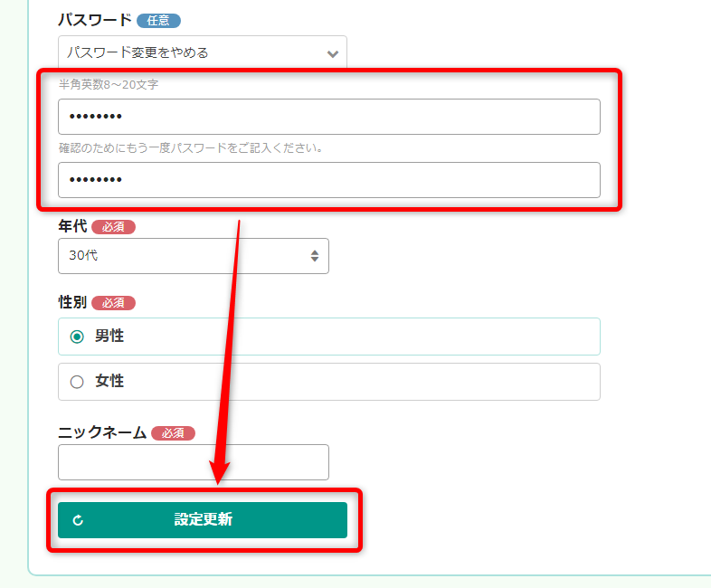Open the パスワード変更をやめる dropdown
The height and width of the screenshot is (588, 711).
point(203,52)
